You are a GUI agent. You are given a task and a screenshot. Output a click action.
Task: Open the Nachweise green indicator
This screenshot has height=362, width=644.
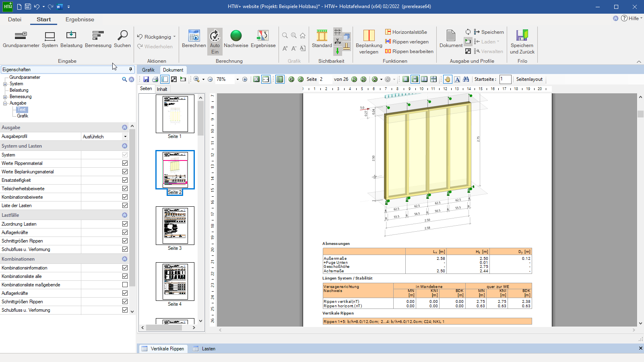(x=236, y=39)
